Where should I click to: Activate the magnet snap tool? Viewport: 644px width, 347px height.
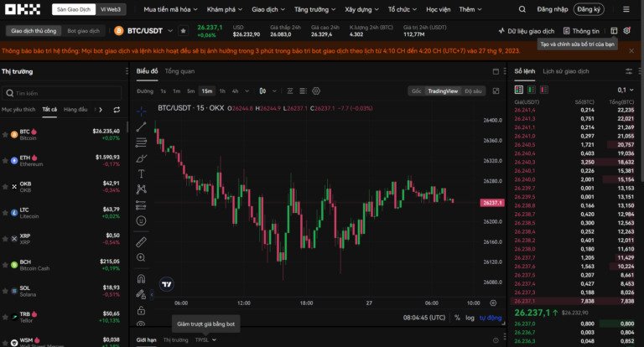(142, 279)
